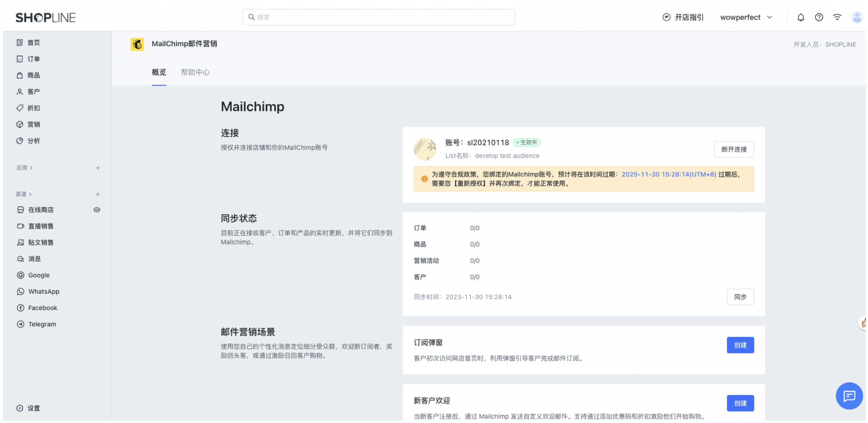Click the 开店指引 link
This screenshot has height=423, width=868.
(689, 17)
